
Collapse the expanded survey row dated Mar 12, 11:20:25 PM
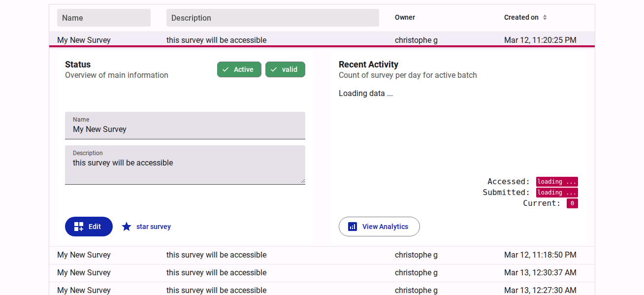322,40
